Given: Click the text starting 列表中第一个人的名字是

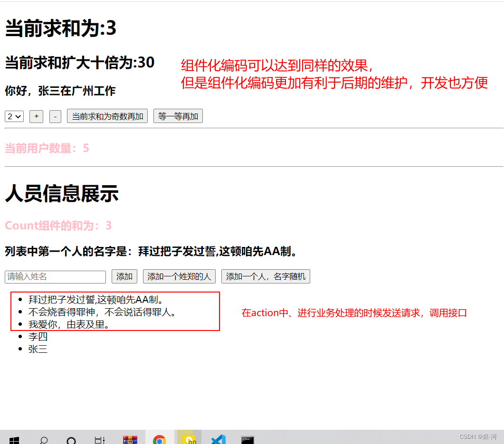Looking at the screenshot, I should point(151,251).
